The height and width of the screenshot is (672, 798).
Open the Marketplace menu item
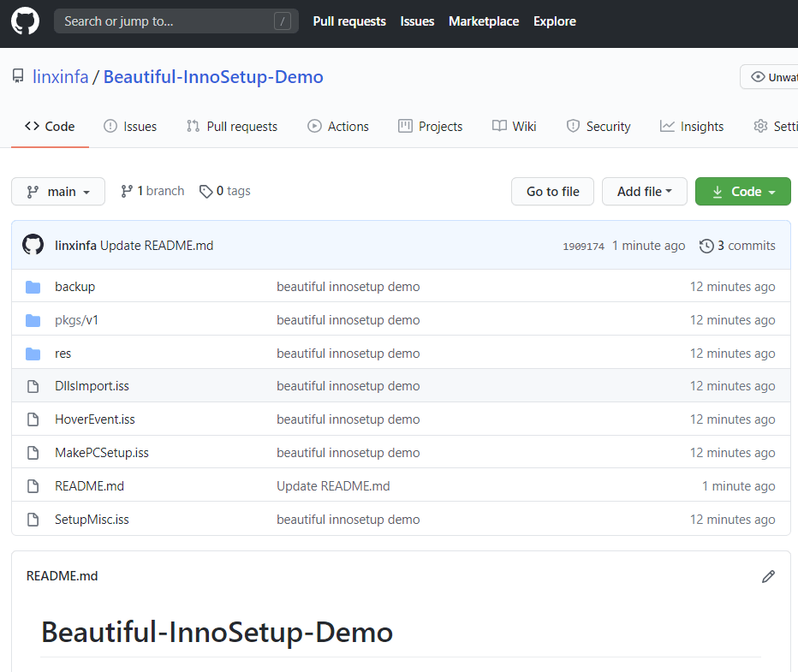483,21
